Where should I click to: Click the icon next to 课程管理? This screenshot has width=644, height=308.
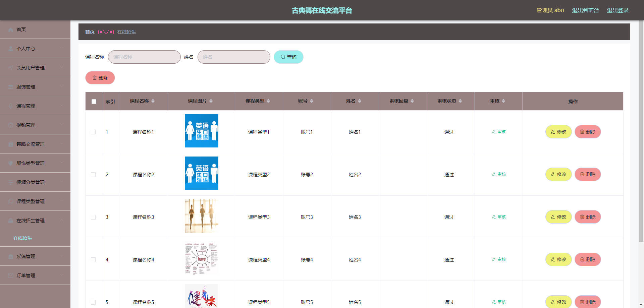(11, 106)
